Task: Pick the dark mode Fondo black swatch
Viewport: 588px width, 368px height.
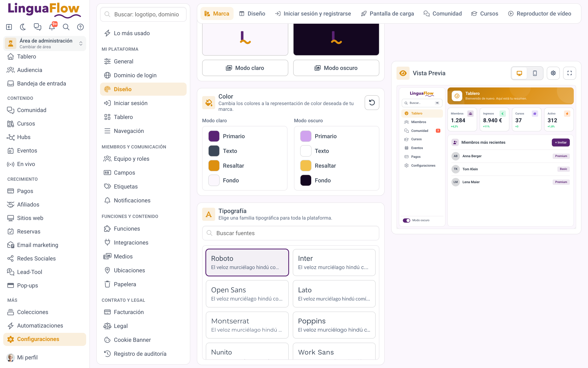Action: click(306, 180)
